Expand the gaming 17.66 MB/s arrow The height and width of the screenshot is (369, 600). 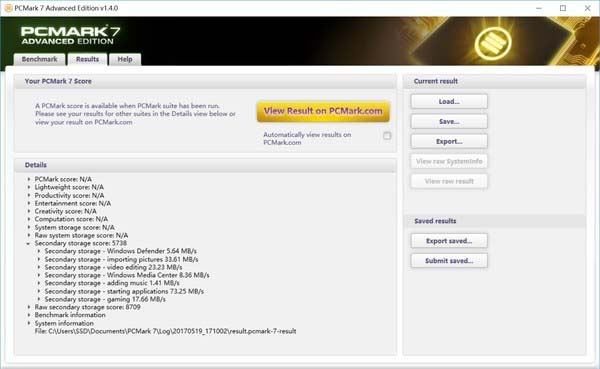pos(39,299)
